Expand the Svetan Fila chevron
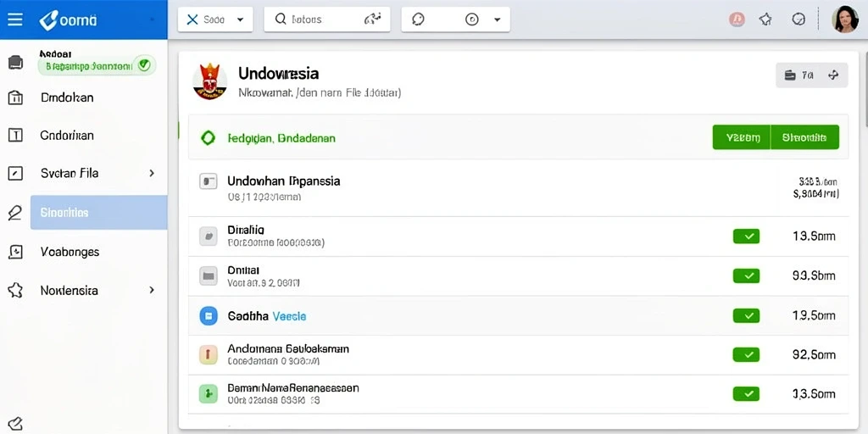Viewport: 868px width, 434px height. (152, 173)
